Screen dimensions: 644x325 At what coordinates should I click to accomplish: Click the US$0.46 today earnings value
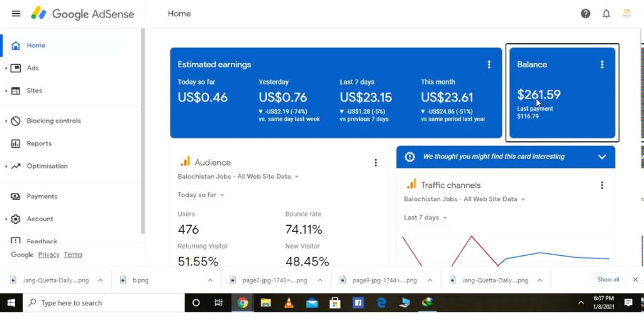(x=203, y=97)
